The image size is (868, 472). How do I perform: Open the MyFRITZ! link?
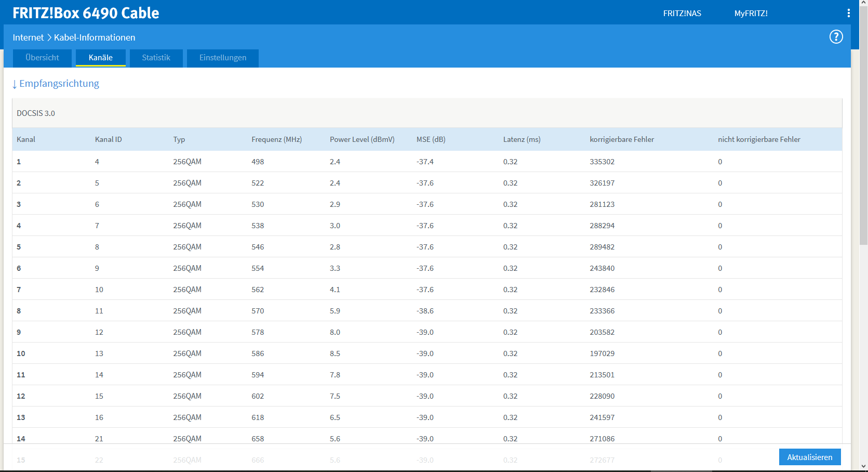[x=751, y=14]
